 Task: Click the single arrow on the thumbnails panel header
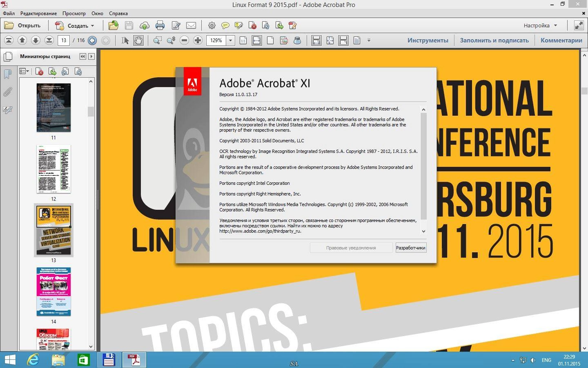click(91, 56)
